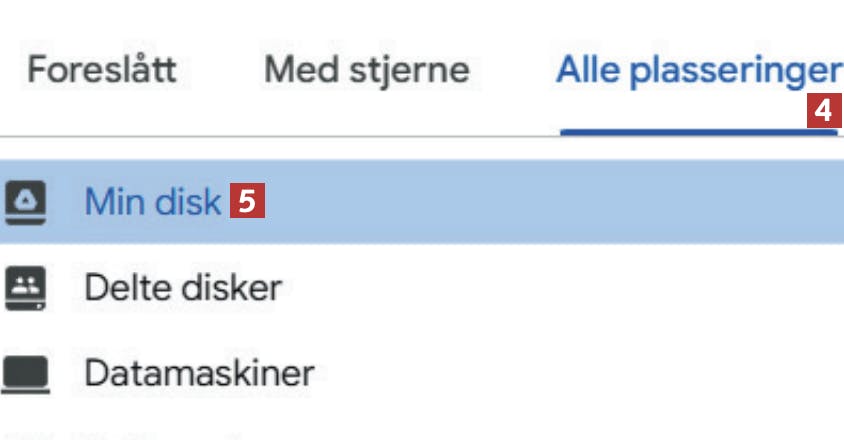
Task: Click the blue underline beneath Alle plasseringer
Action: 698,132
